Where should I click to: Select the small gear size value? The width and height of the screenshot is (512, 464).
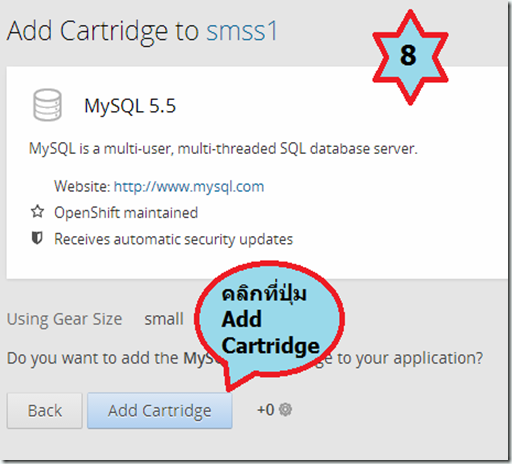(164, 319)
